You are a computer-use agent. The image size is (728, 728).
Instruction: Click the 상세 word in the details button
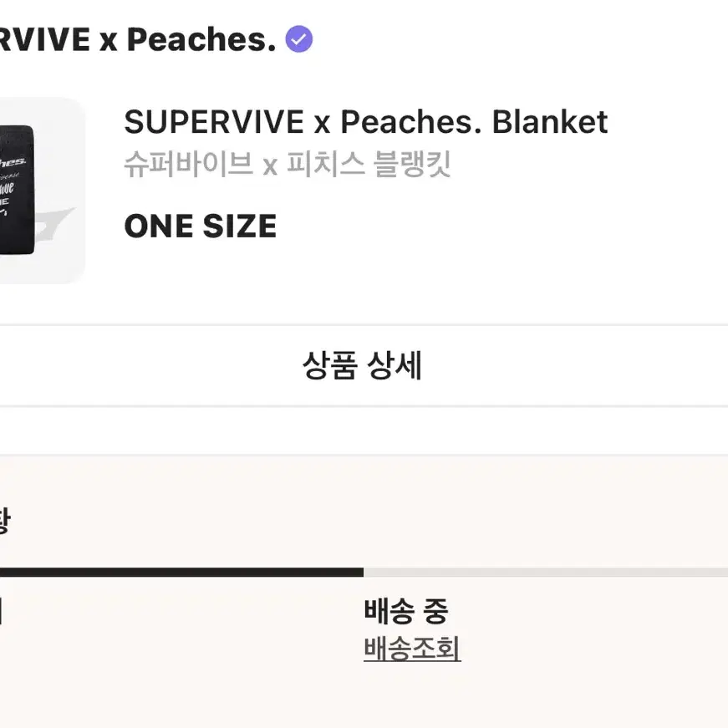point(395,365)
